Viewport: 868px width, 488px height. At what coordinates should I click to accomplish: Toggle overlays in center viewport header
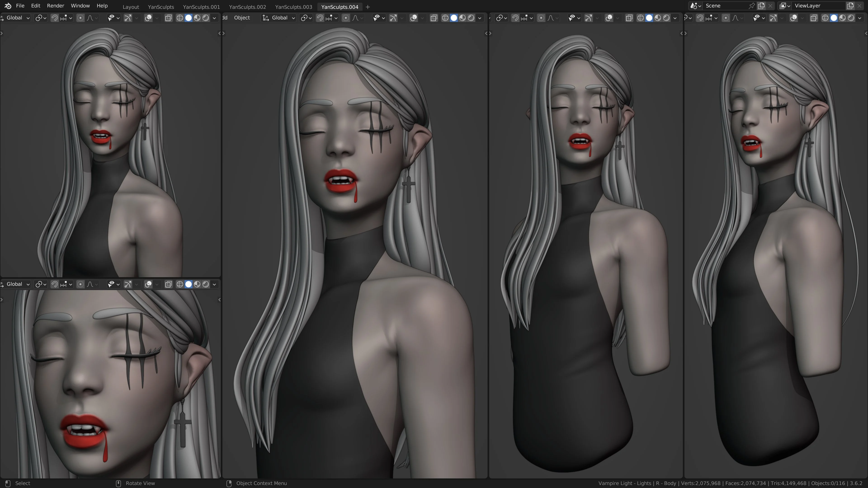pyautogui.click(x=413, y=18)
